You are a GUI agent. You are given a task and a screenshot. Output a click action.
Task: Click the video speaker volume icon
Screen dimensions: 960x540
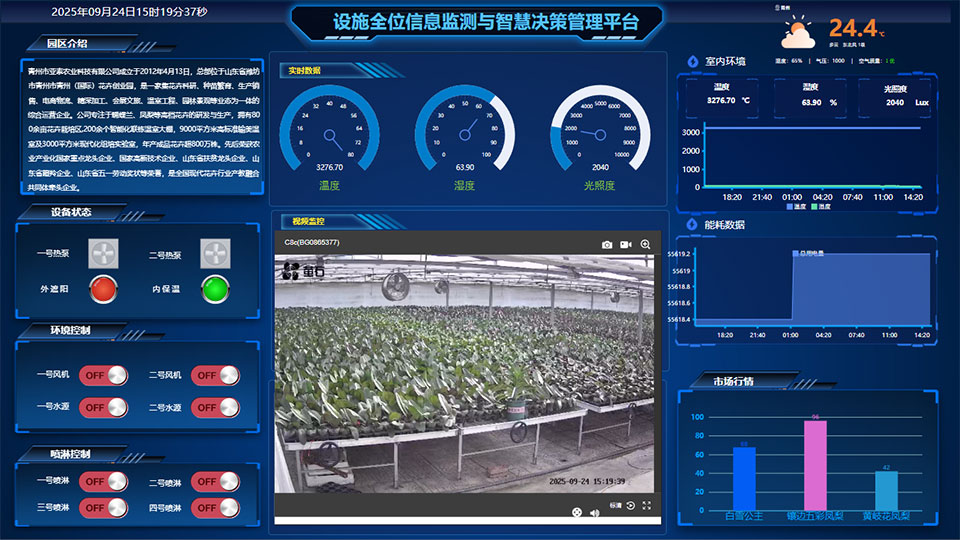[x=595, y=513]
